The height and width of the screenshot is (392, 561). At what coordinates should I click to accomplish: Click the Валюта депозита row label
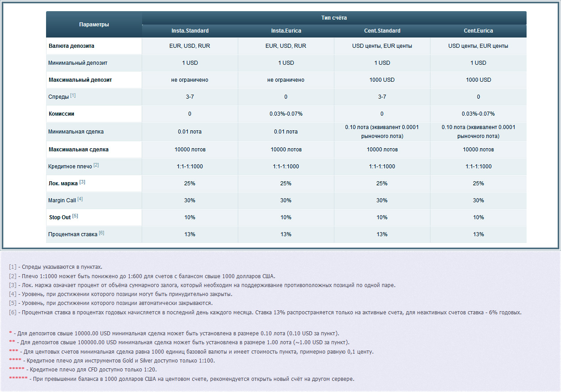pos(71,46)
